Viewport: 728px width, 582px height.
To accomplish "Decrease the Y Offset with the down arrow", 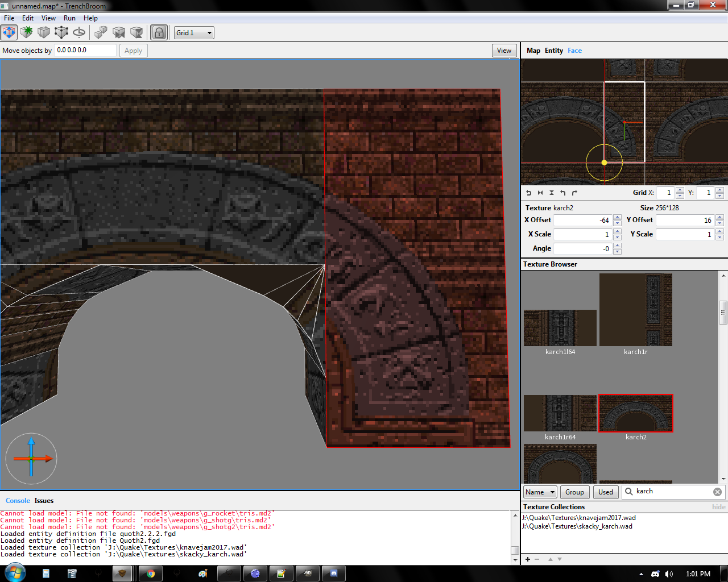I will [x=719, y=223].
